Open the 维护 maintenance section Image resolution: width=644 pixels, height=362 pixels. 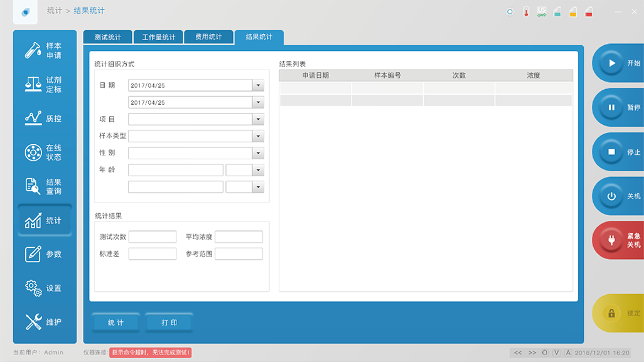[x=43, y=322]
